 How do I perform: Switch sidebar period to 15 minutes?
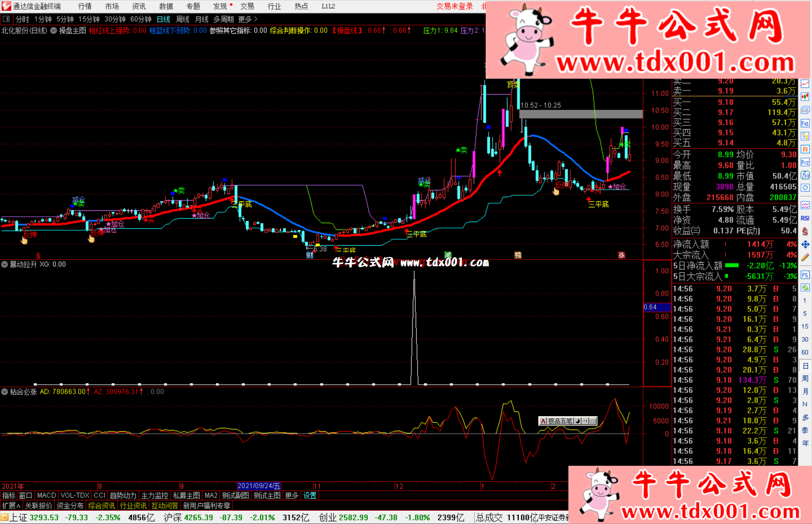tap(804, 326)
